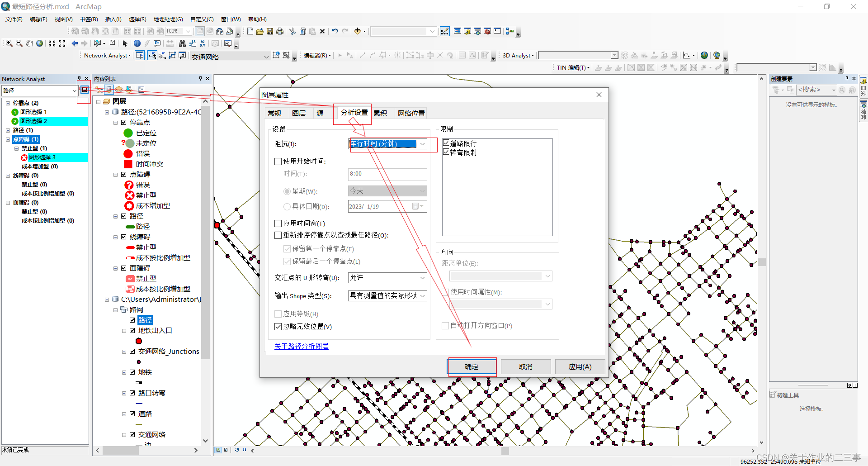Click the Delete X icon in toolbar

click(322, 31)
